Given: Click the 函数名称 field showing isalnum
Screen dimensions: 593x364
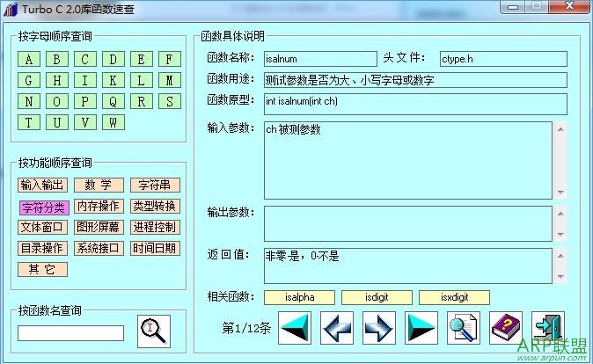Looking at the screenshot, I should coord(320,59).
